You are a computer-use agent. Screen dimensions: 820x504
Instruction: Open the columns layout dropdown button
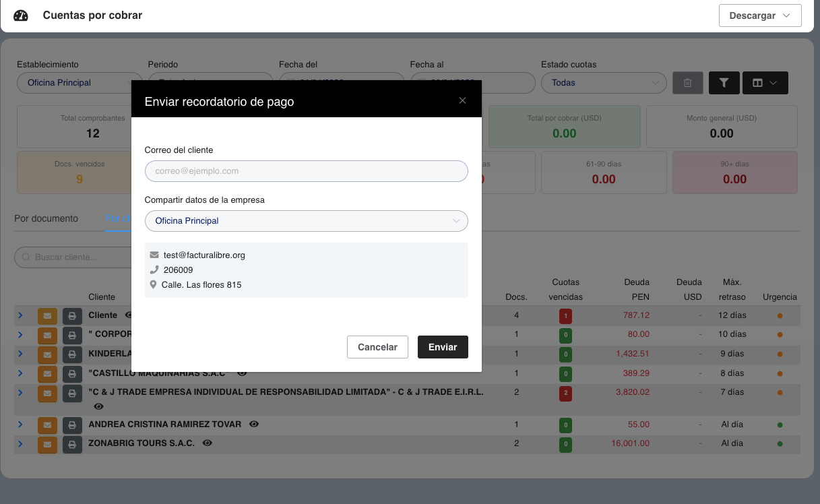765,83
